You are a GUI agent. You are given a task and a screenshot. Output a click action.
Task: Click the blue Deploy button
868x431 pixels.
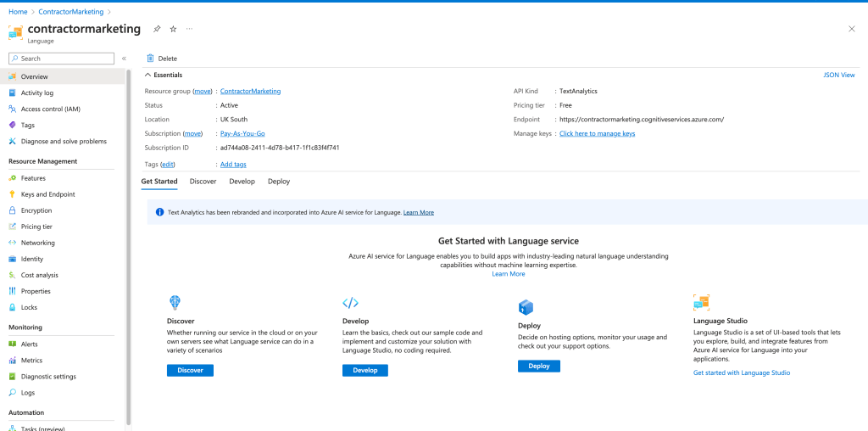point(538,366)
